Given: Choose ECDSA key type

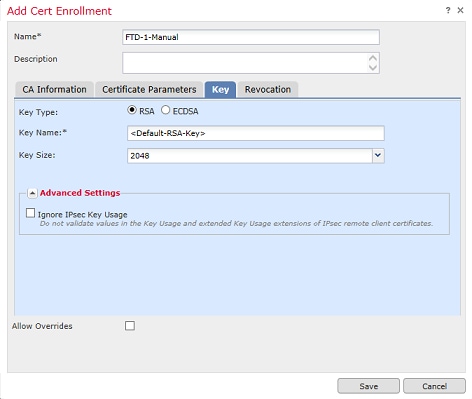Looking at the screenshot, I should coord(165,110).
